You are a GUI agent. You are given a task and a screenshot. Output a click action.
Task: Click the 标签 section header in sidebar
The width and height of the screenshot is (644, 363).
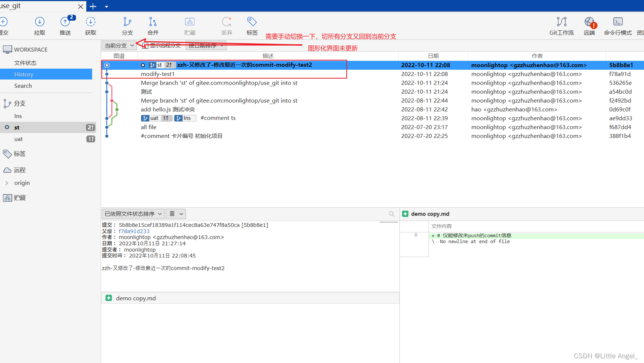coord(20,153)
